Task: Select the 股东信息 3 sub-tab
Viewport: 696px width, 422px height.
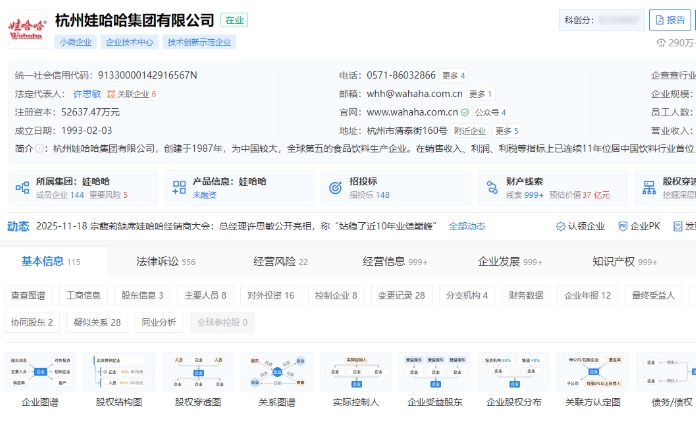Action: tap(142, 295)
